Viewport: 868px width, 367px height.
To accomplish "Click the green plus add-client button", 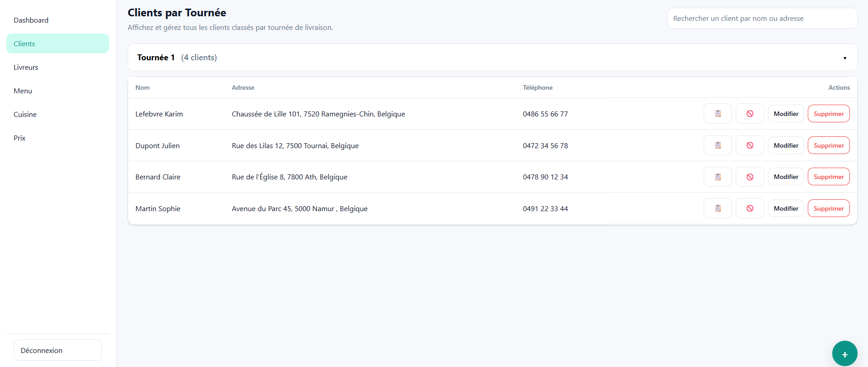I will pyautogui.click(x=844, y=353).
